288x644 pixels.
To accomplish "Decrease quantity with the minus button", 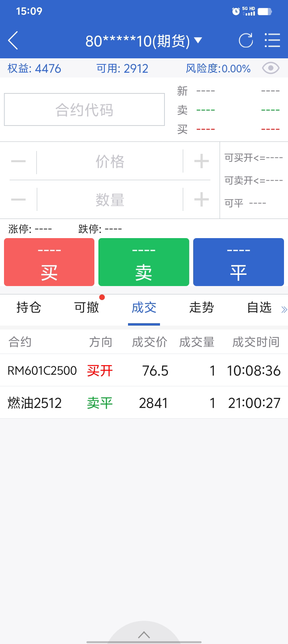I will 18,199.
